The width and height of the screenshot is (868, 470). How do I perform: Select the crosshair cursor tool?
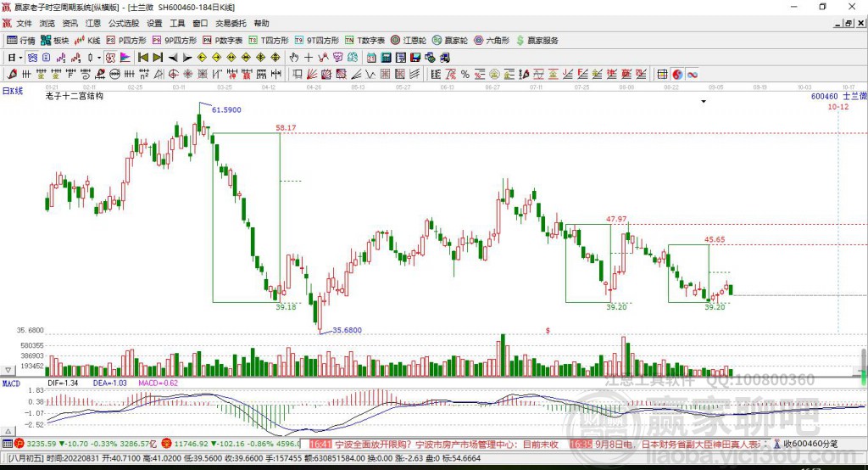pos(309,58)
